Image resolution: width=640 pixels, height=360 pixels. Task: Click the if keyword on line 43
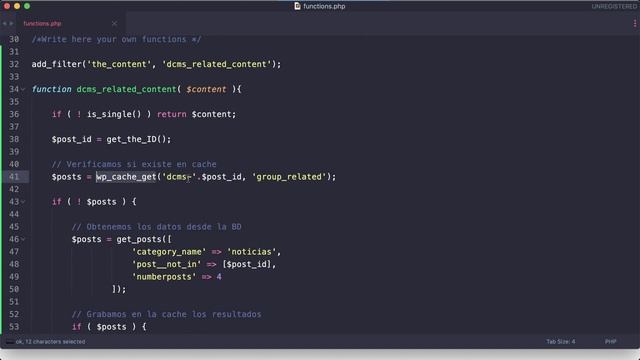tap(56, 202)
